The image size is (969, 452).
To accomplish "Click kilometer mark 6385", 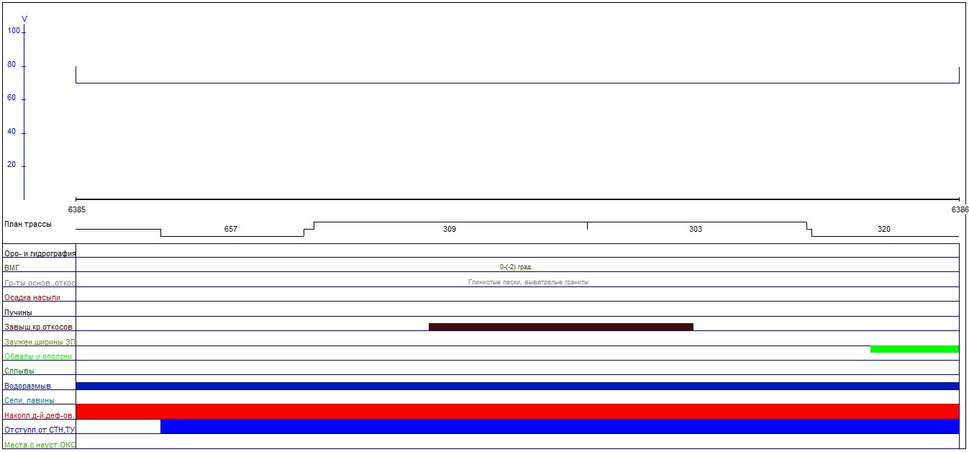I will [x=77, y=210].
